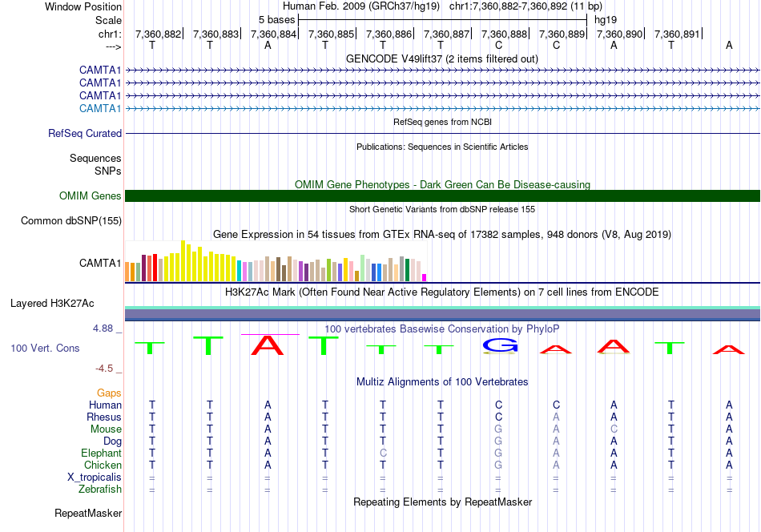Select the Scale label
The width and height of the screenshot is (761, 532).
(108, 20)
